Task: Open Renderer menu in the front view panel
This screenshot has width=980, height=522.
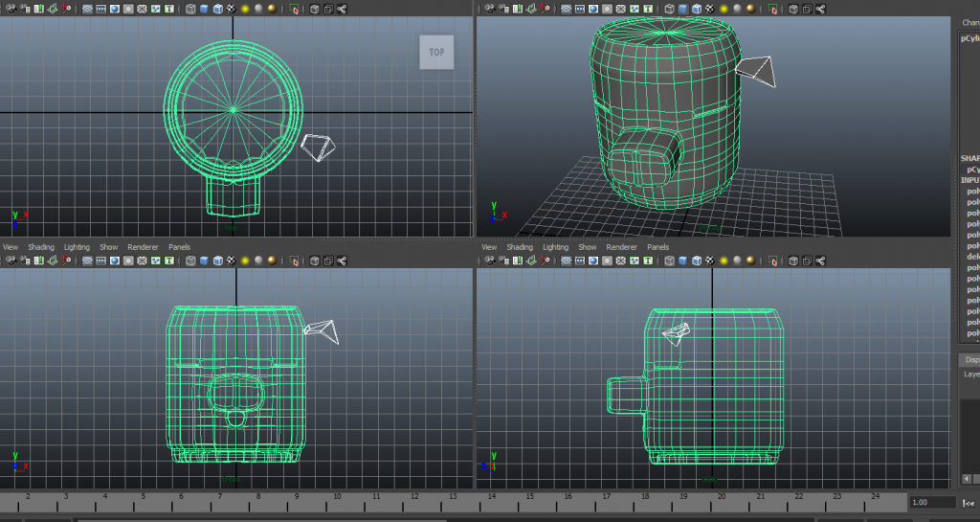Action: click(x=143, y=247)
